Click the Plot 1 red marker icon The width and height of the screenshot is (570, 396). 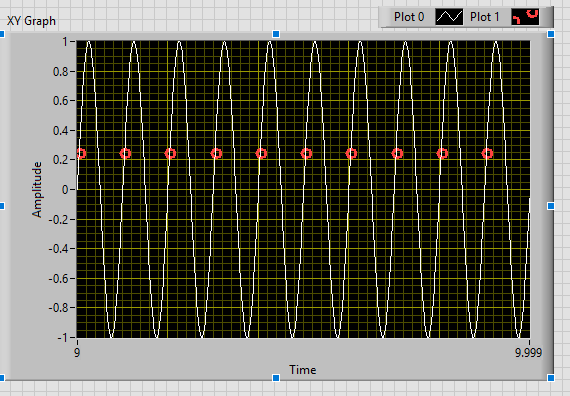click(x=525, y=17)
